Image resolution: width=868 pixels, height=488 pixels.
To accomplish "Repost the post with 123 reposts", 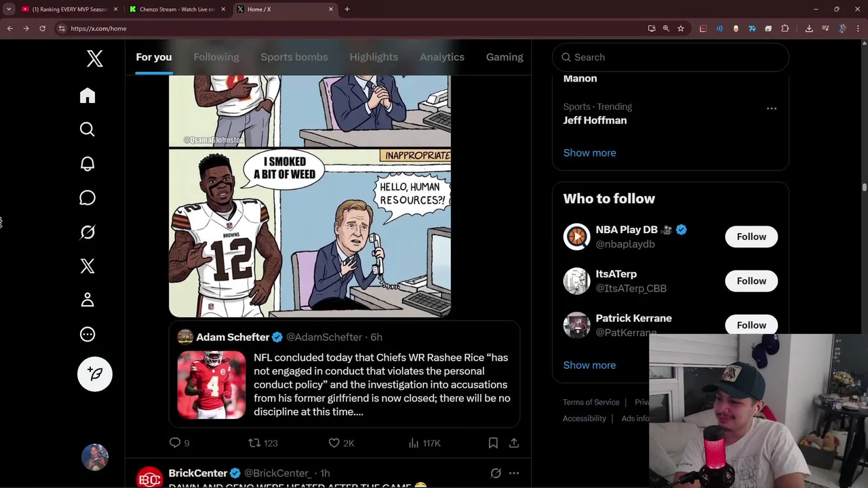I will [x=263, y=443].
